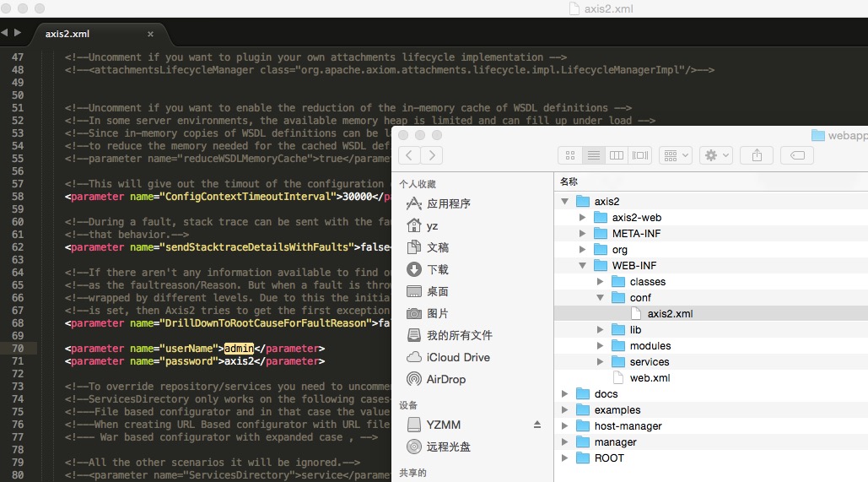
Task: Click the webapps folder icon in Finder title
Action: tap(817, 135)
